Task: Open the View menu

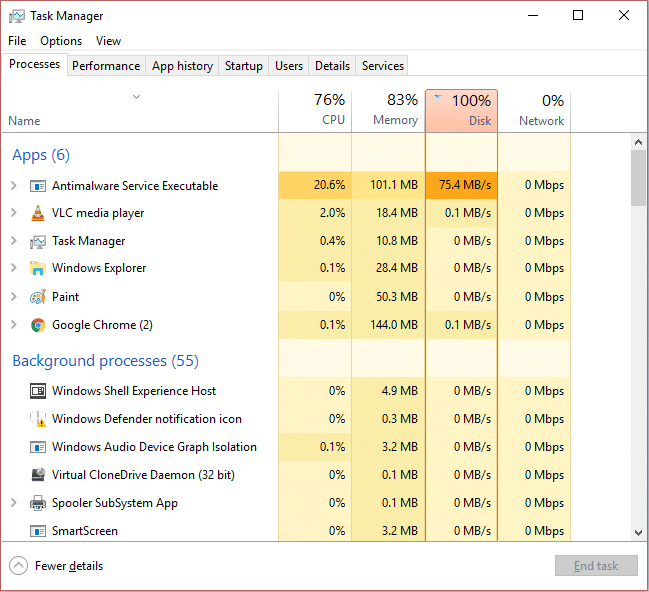Action: (108, 41)
